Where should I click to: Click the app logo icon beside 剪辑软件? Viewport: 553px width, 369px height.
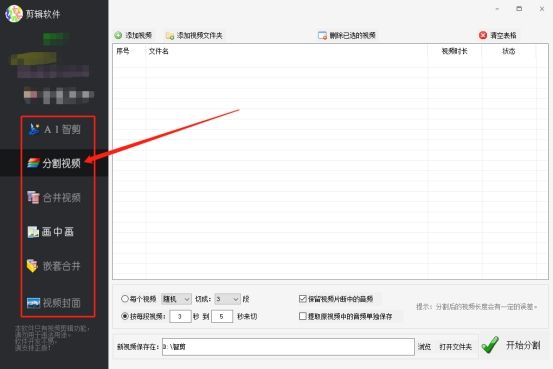point(14,14)
